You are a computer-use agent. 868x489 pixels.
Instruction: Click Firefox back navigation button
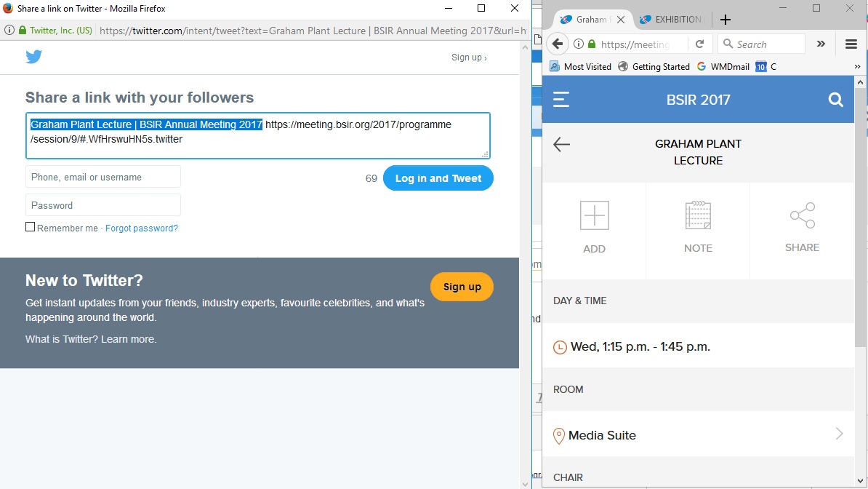point(558,44)
